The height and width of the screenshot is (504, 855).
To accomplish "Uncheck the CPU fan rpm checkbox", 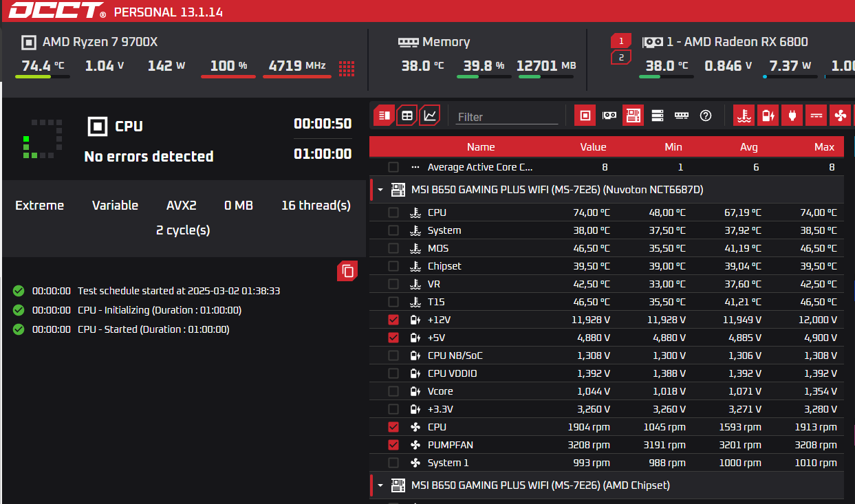I will (x=393, y=427).
